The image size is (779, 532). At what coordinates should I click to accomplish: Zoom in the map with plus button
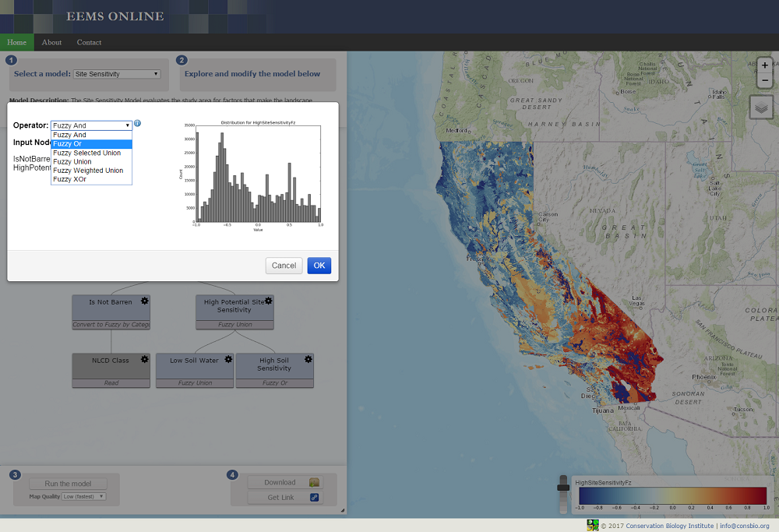pyautogui.click(x=765, y=65)
